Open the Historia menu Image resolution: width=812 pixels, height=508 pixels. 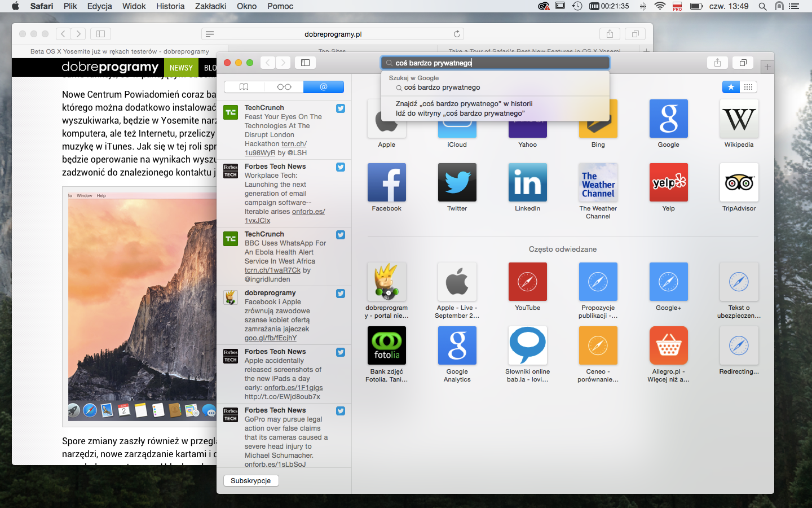[170, 6]
